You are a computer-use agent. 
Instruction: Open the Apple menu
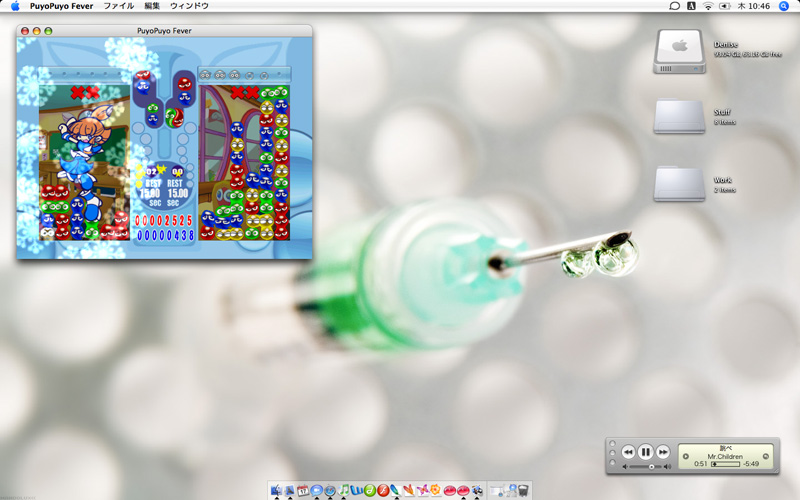(15, 6)
